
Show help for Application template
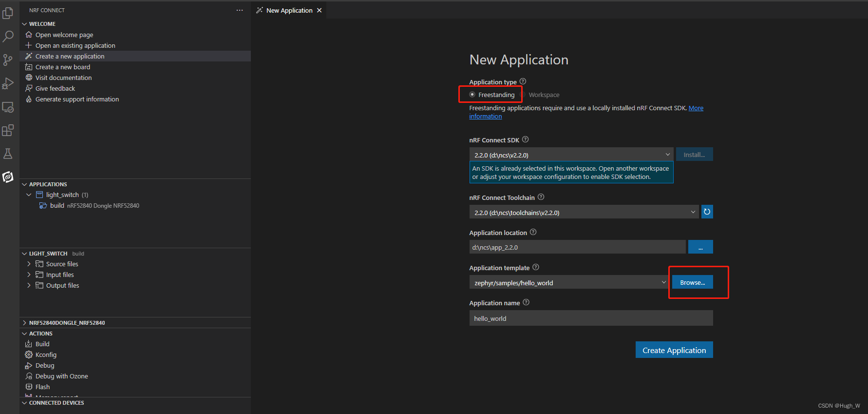click(536, 267)
